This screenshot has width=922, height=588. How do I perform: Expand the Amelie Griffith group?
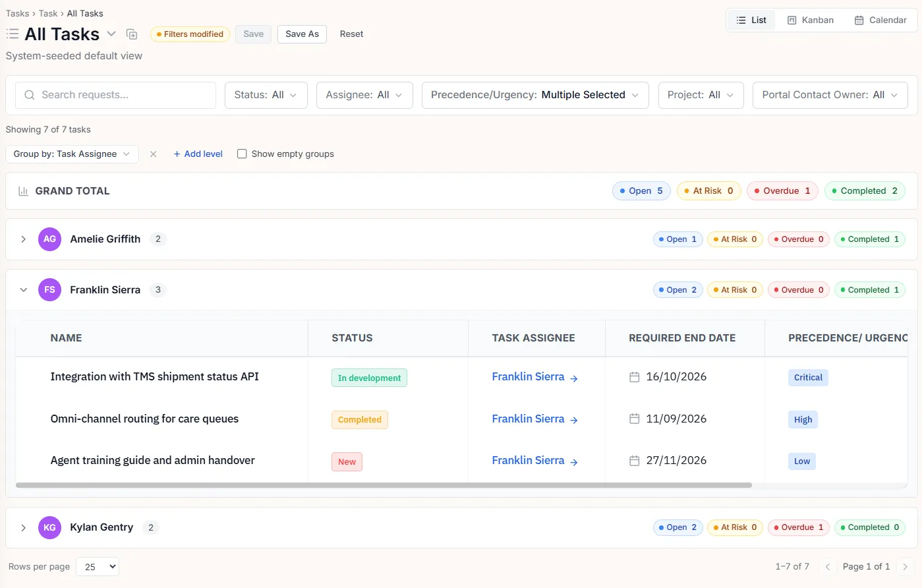[23, 239]
